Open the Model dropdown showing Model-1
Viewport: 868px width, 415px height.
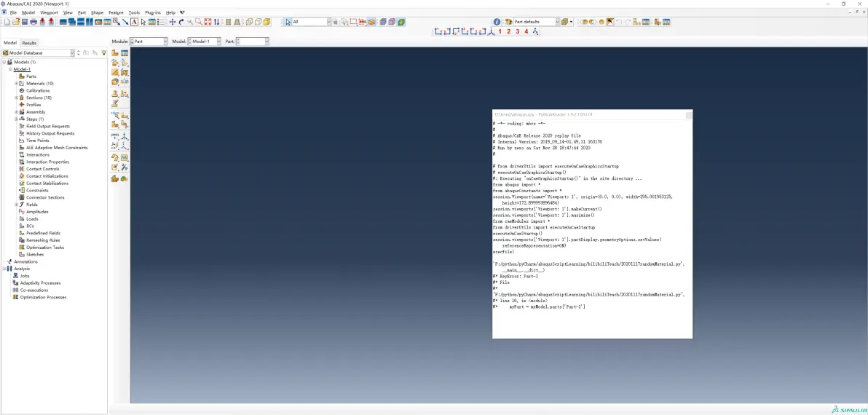205,41
